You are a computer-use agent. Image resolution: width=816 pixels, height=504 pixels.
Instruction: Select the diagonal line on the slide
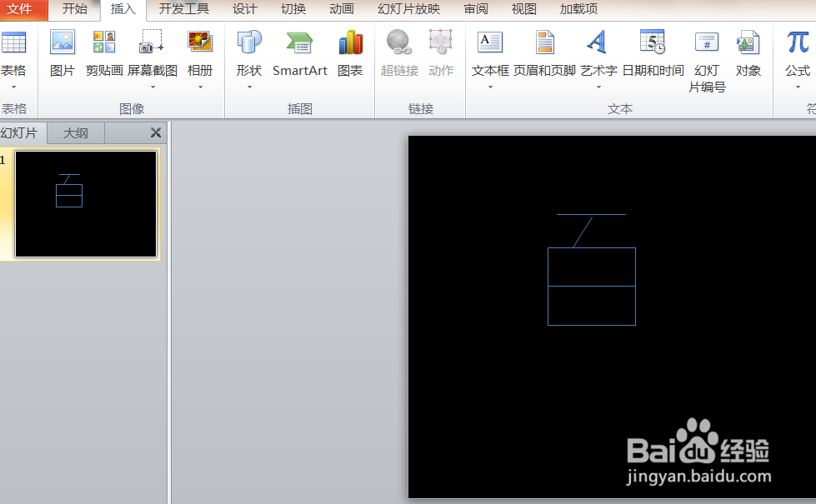tap(583, 232)
